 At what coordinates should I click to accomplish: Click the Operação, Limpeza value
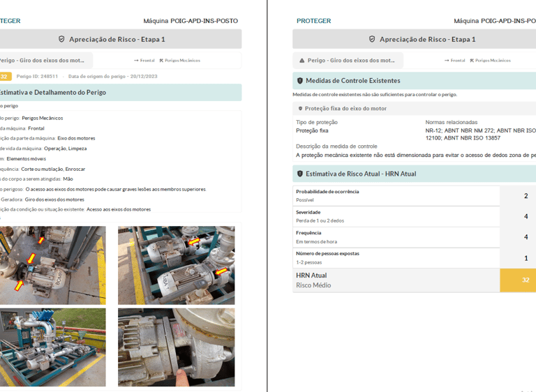[66, 149]
